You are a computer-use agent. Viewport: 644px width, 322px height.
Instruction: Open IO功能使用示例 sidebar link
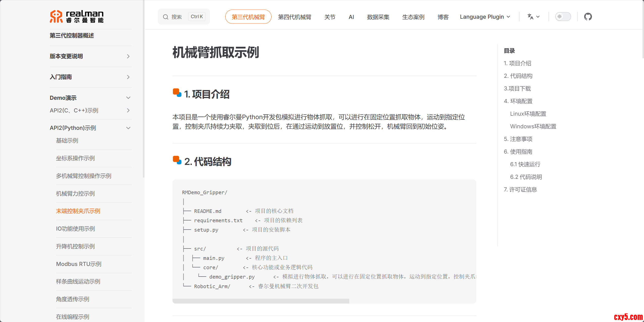76,229
